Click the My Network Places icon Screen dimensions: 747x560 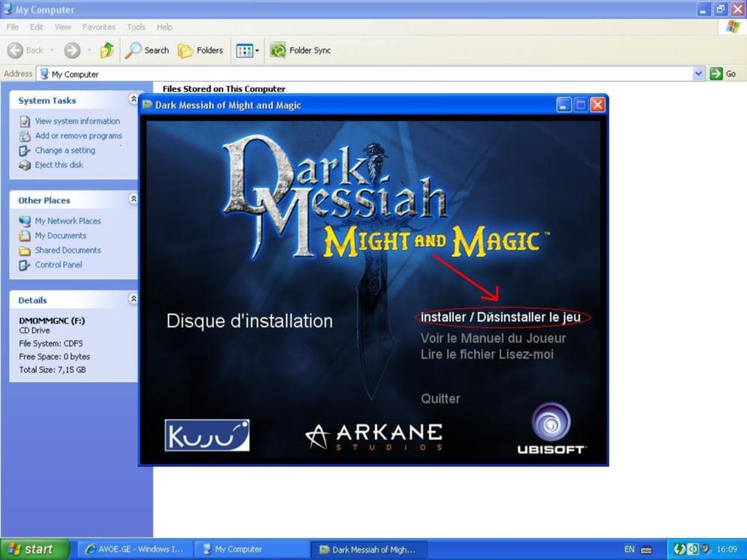[x=25, y=222]
